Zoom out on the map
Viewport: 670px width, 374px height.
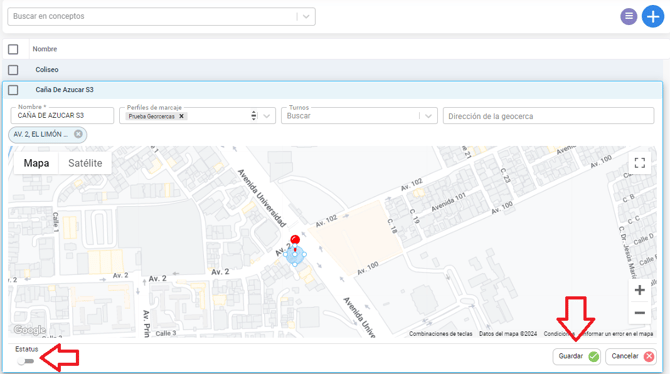pyautogui.click(x=640, y=313)
